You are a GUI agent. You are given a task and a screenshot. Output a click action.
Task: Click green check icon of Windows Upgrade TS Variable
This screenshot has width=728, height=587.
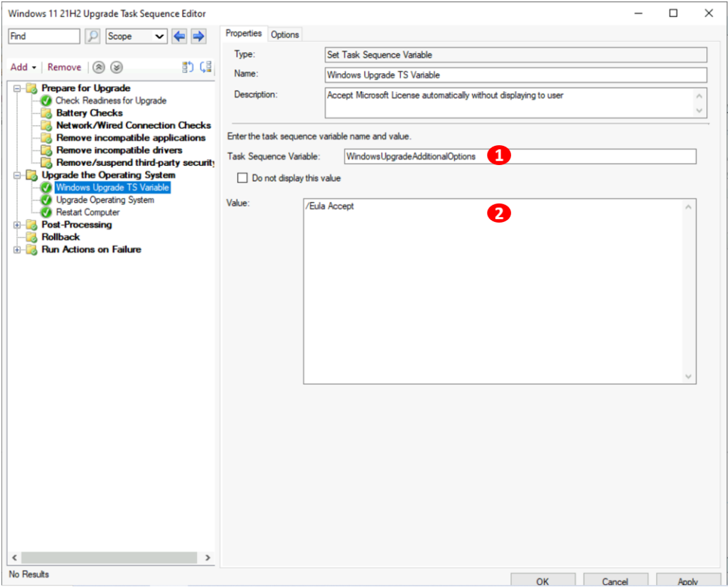tap(46, 187)
